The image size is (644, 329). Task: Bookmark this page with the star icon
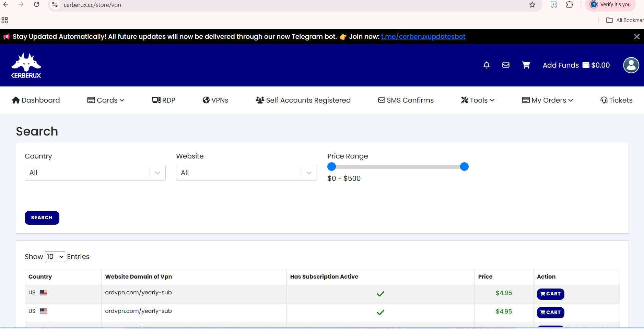(x=532, y=5)
